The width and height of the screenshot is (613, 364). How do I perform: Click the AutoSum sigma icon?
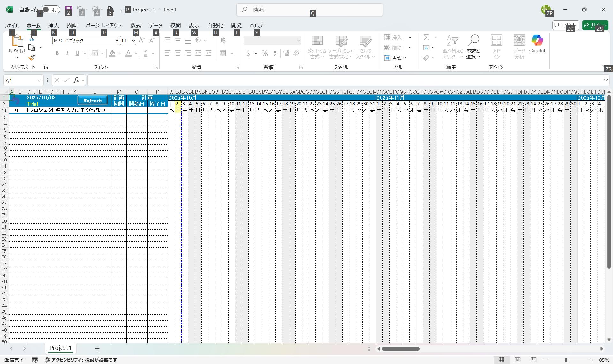pos(426,38)
